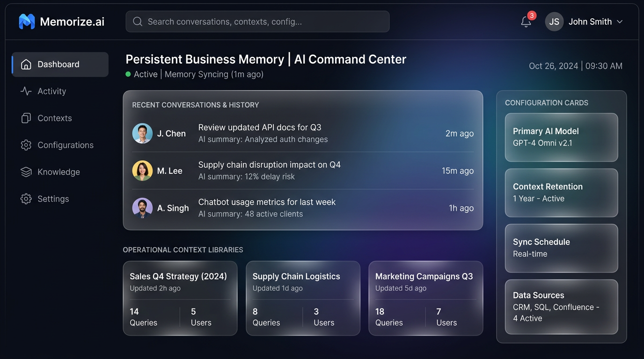Click the Knowledge layers icon

[26, 172]
